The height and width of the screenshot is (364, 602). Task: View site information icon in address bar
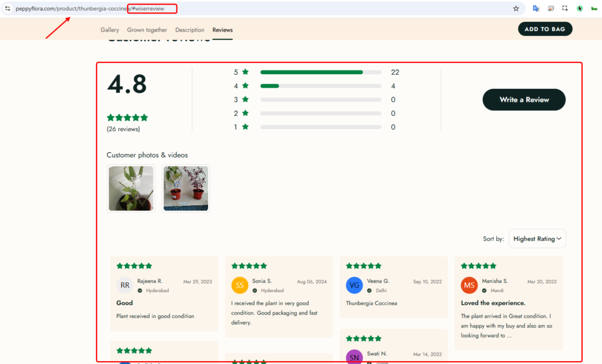pos(8,8)
